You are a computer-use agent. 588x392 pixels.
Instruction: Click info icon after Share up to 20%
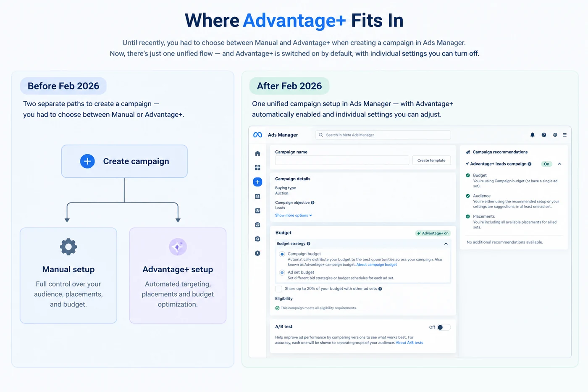point(380,289)
